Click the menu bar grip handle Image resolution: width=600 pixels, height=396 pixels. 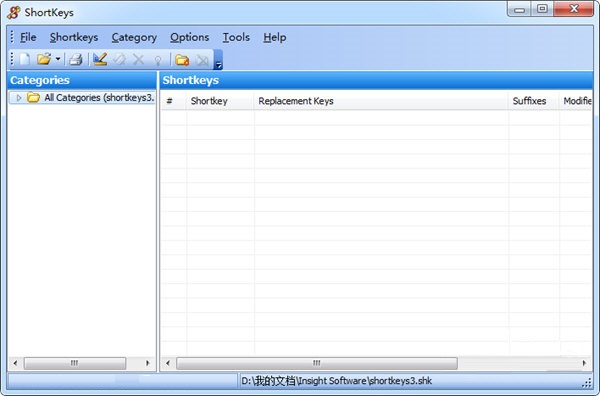coord(12,37)
